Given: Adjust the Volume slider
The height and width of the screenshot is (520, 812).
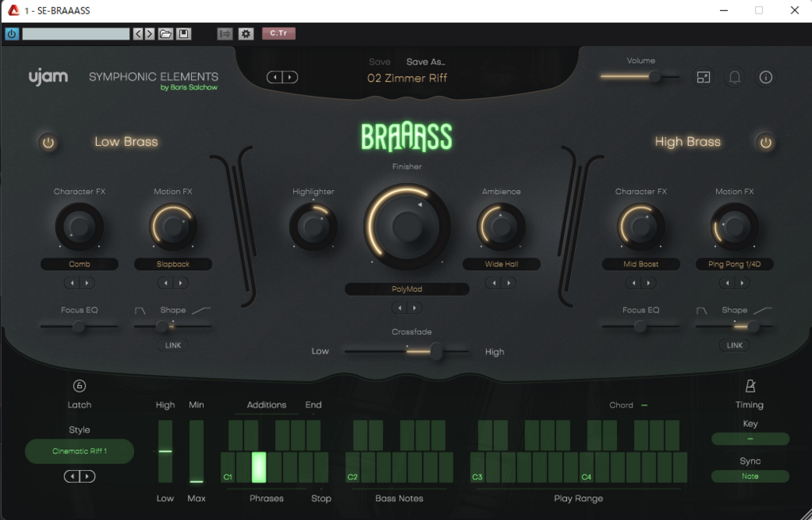Looking at the screenshot, I should (x=640, y=77).
